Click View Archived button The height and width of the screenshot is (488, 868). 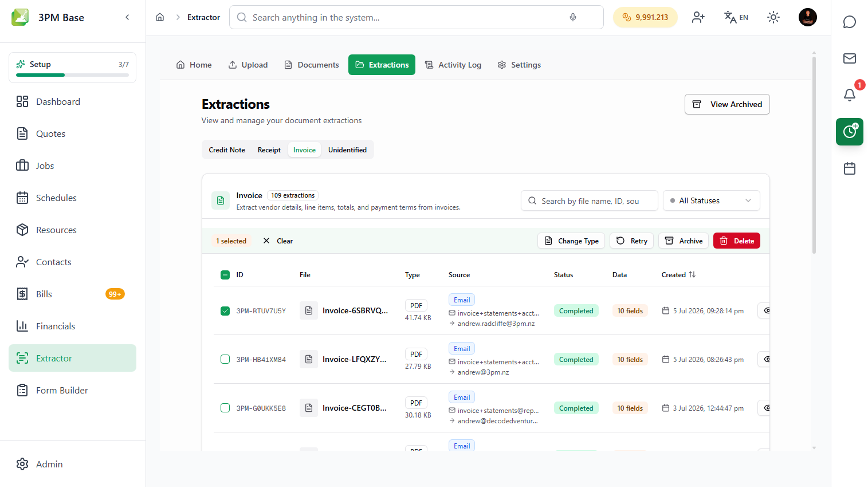(x=727, y=104)
